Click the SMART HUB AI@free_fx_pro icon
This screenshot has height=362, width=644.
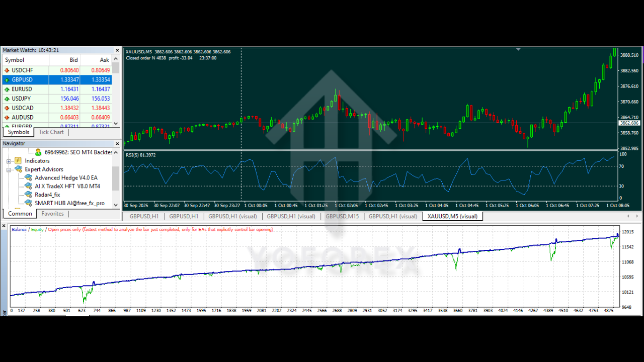pyautogui.click(x=29, y=203)
